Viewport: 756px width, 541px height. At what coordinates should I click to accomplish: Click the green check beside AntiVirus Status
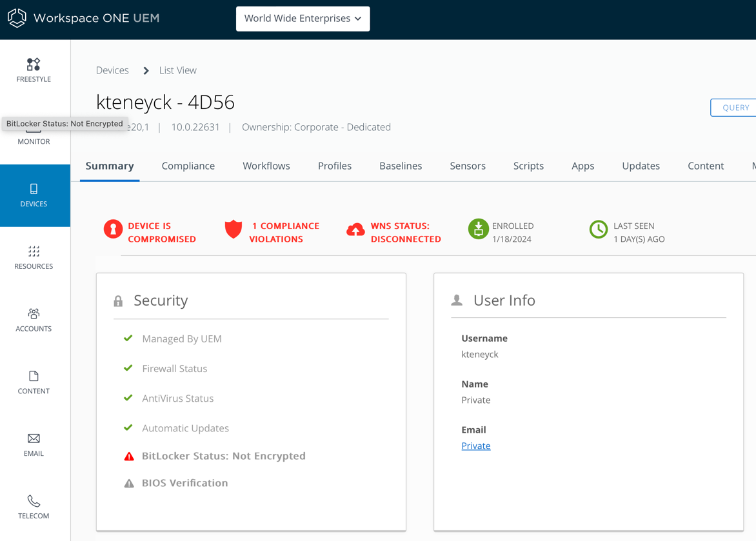128,398
